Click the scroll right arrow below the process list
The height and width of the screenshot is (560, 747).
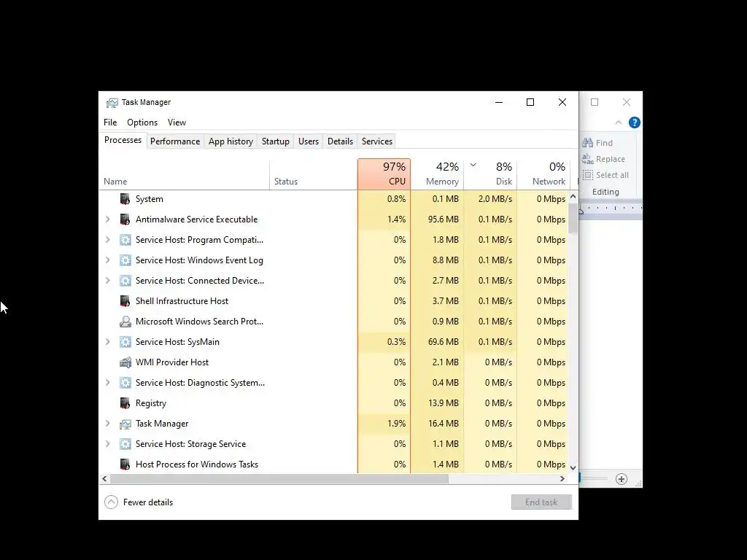point(562,479)
